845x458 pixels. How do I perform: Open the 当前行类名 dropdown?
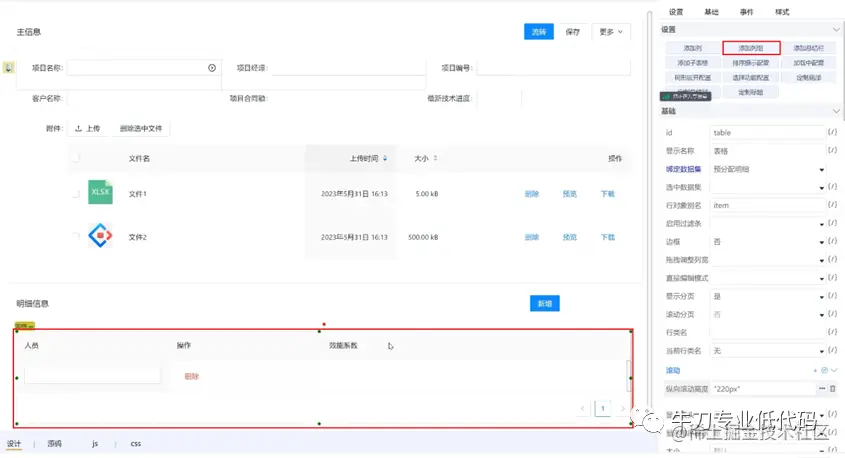click(767, 351)
